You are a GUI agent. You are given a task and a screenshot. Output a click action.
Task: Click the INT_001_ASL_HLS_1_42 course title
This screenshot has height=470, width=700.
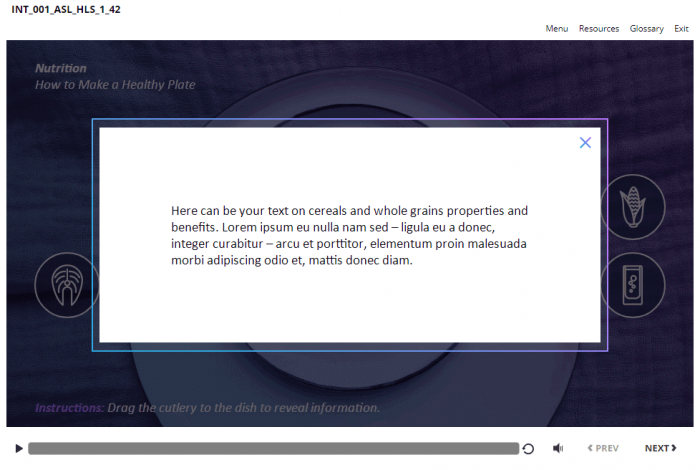coord(66,9)
